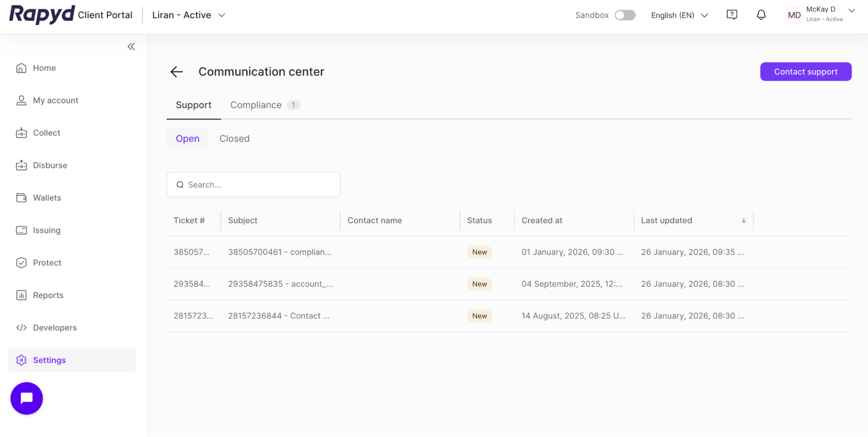Image resolution: width=868 pixels, height=437 pixels.
Task: Switch to Closed tickets filter
Action: 234,138
